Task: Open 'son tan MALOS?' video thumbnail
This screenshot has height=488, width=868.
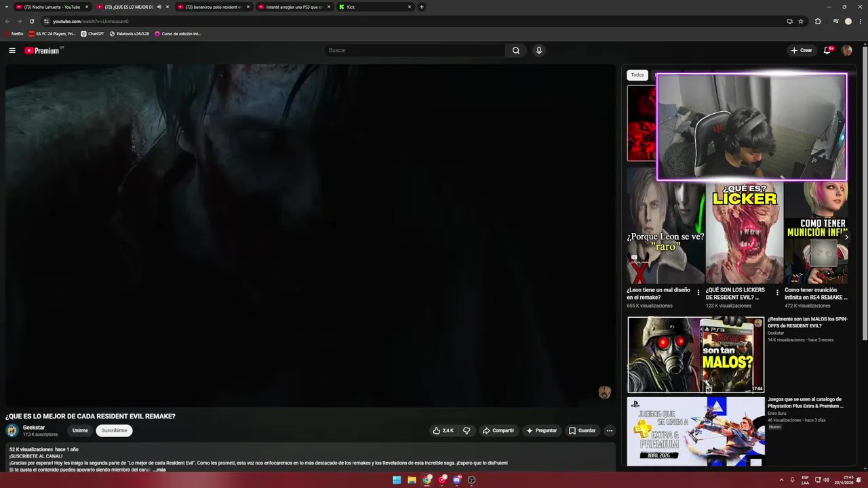Action: [x=696, y=354]
